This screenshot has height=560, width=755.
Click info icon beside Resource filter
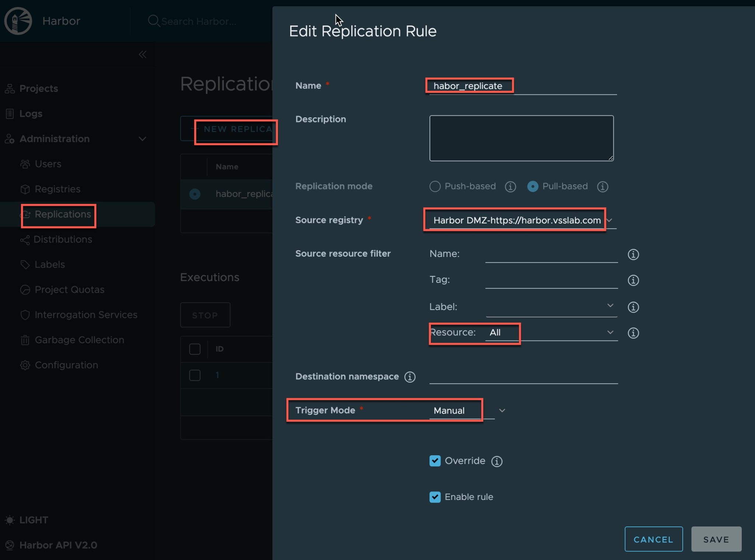[633, 333]
